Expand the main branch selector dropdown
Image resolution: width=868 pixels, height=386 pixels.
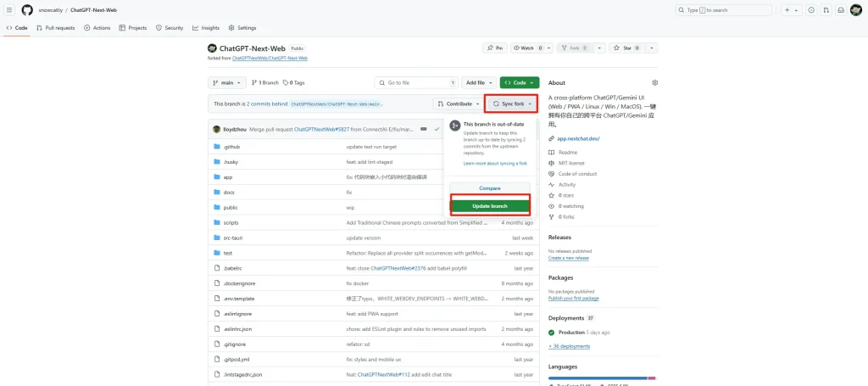[227, 82]
